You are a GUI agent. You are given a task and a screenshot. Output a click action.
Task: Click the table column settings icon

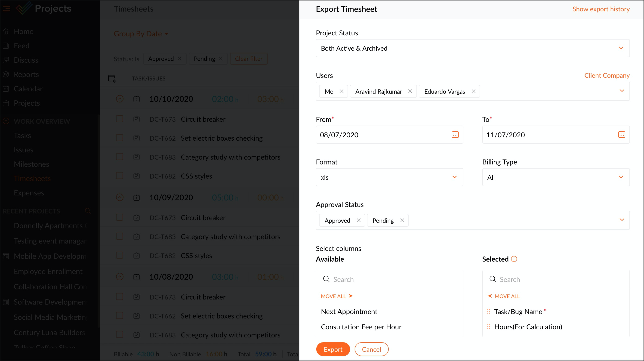pyautogui.click(x=112, y=78)
